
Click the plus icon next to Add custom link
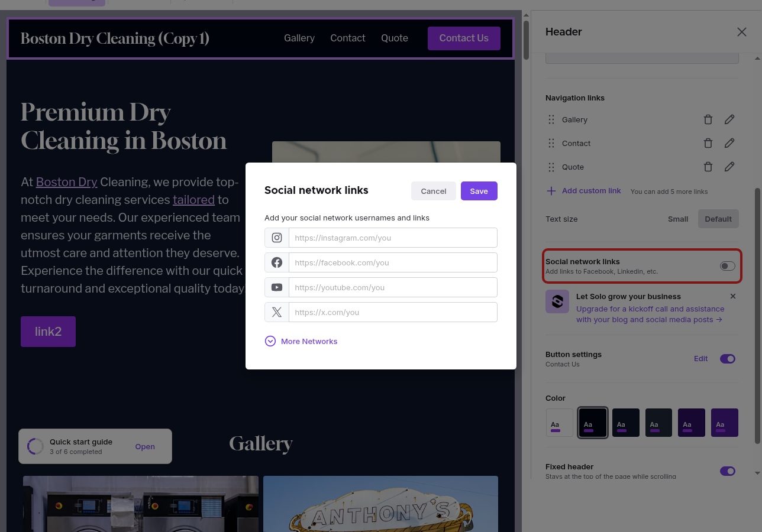click(x=551, y=191)
